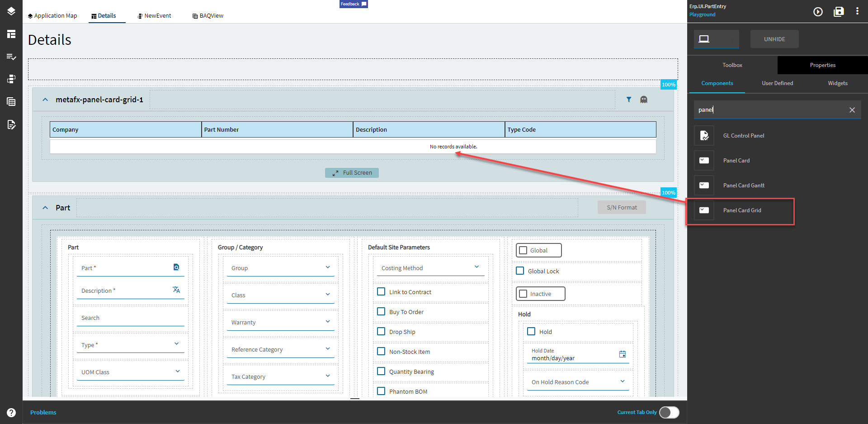Select the data table icon in the sidebar
868x424 pixels.
(11, 102)
